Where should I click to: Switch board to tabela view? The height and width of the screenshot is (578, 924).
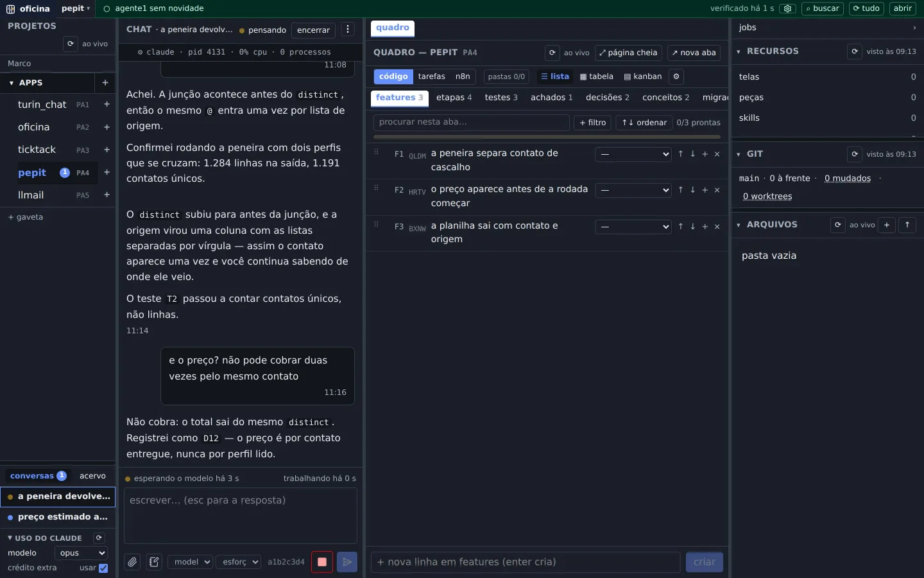597,76
